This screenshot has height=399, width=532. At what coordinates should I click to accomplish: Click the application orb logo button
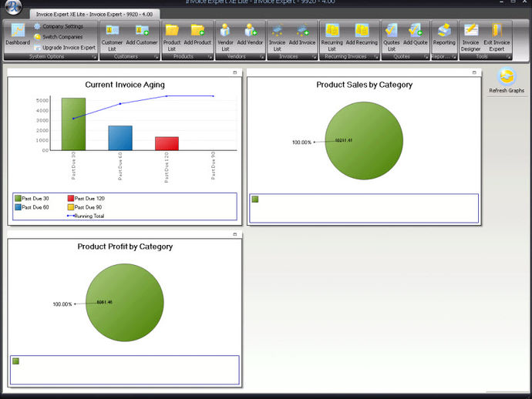coord(14,7)
